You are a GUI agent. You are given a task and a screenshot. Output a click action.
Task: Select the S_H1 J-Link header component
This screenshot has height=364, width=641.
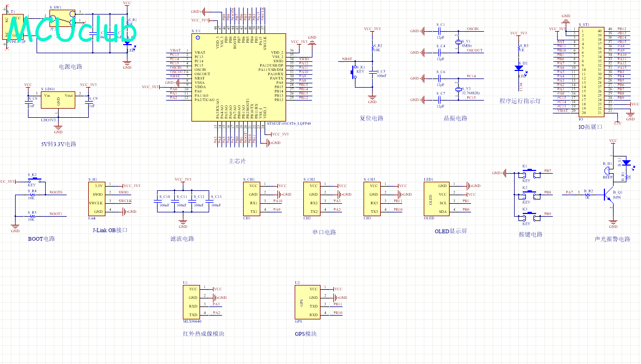pyautogui.click(x=97, y=199)
